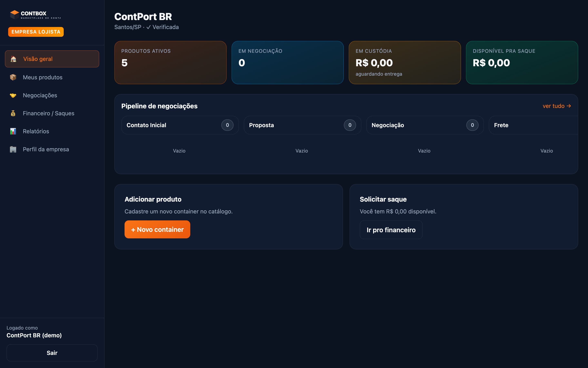Screen dimensions: 588x368
Task: Click 'Vazio' under Contato Inicial column
Action: 179,151
